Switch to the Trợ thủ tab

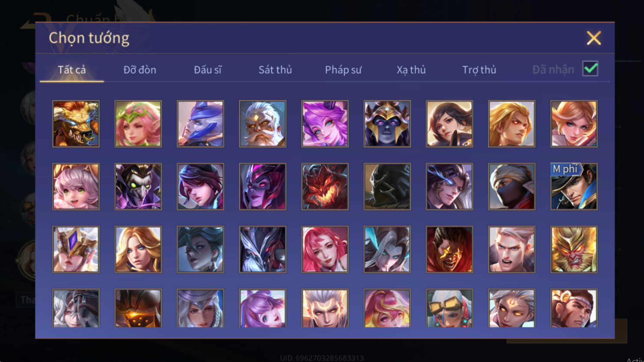479,69
